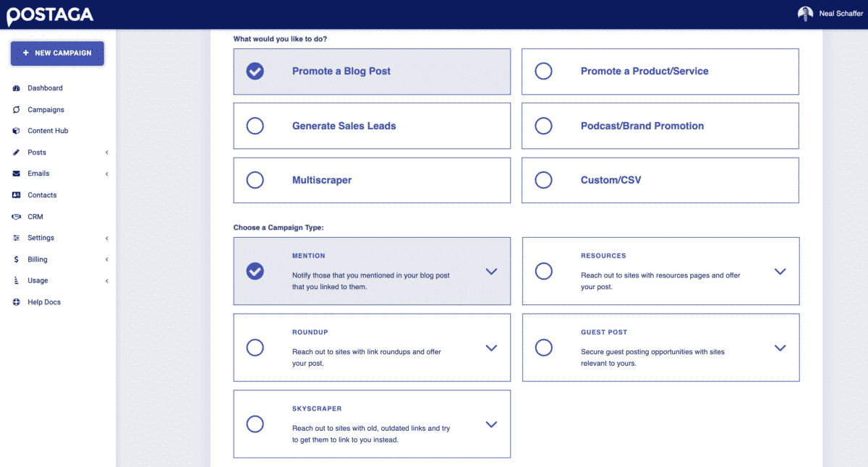Image resolution: width=868 pixels, height=467 pixels.
Task: Choose the Promote a Product/Service radio option
Action: point(543,71)
